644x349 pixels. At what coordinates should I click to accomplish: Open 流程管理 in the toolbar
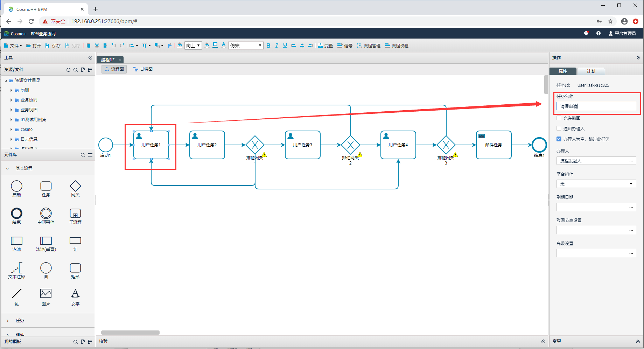point(369,46)
